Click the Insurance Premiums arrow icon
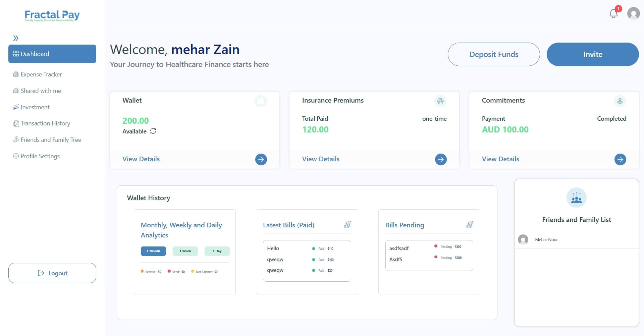The image size is (644, 336). coord(441,159)
